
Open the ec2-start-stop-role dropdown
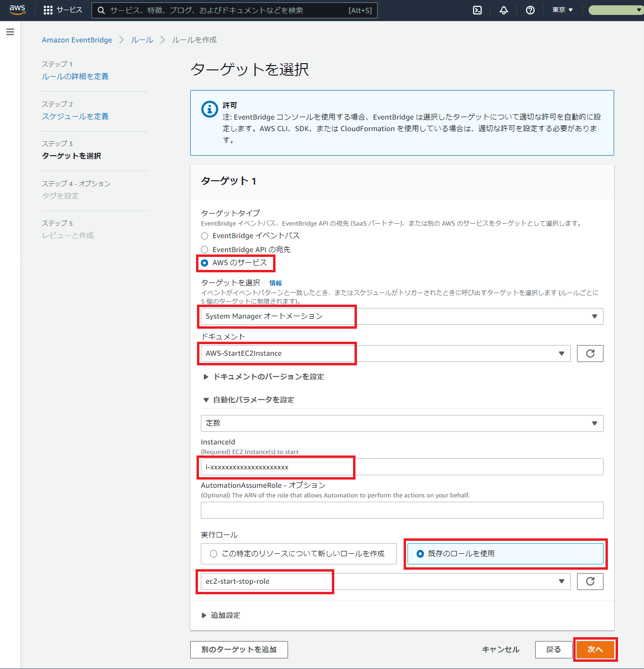[386, 581]
